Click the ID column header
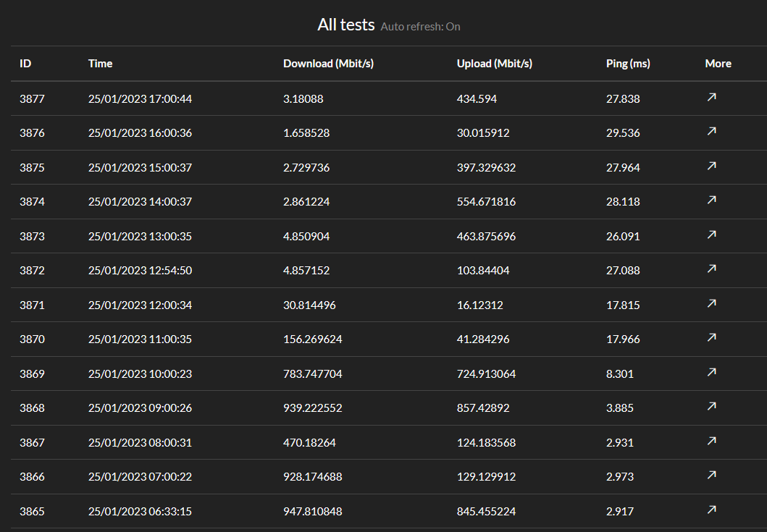Viewport: 767px width, 532px height. 25,64
